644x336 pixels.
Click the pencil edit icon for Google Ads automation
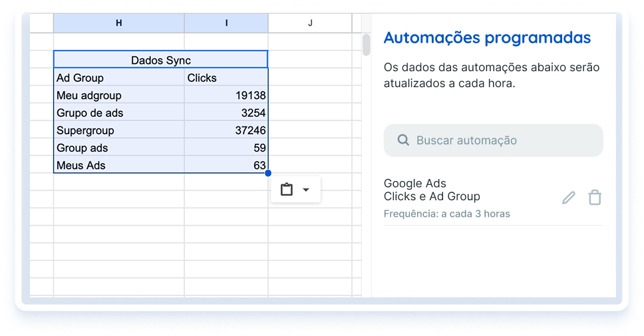(568, 198)
